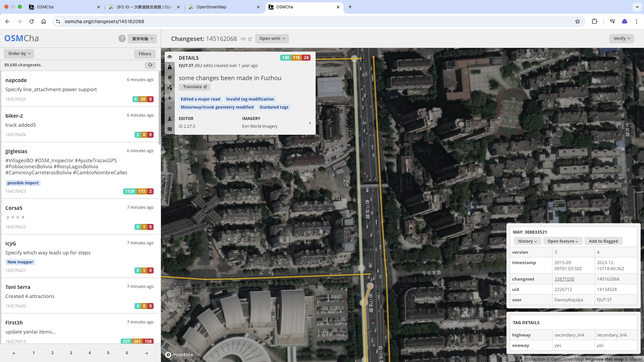The image size is (644, 362).
Task: Reload the browser page
Action: tap(32, 21)
